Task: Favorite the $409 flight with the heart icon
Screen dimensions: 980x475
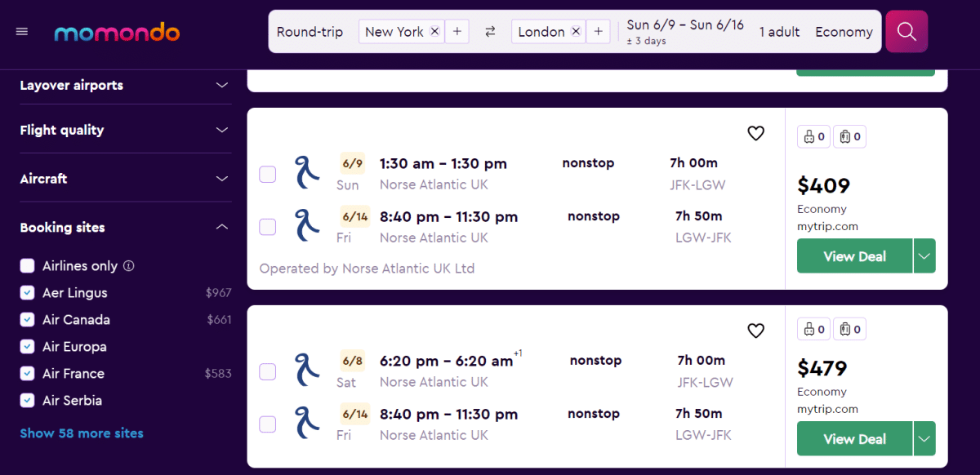Action: point(755,133)
